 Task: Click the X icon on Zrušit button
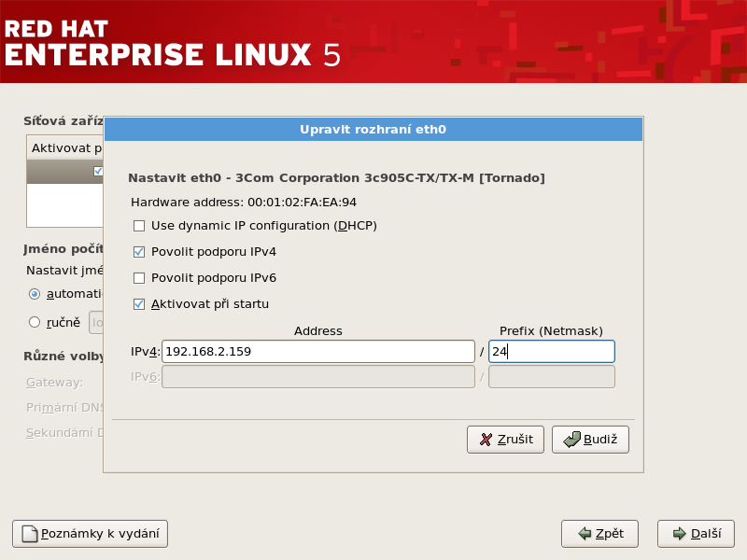pyautogui.click(x=486, y=440)
